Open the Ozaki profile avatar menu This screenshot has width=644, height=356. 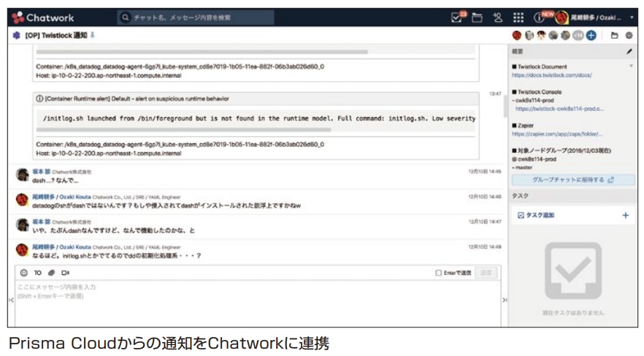[x=561, y=18]
